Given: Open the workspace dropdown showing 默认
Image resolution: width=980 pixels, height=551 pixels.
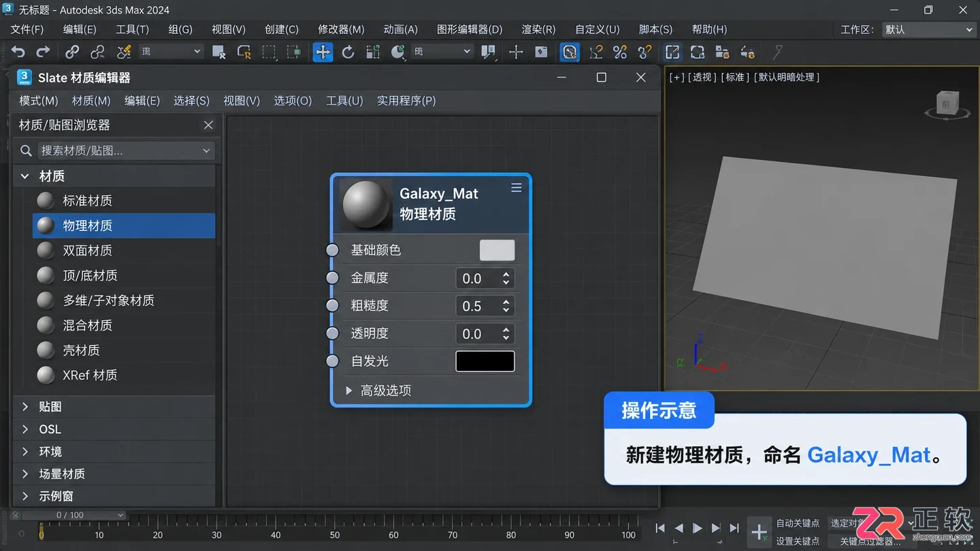Looking at the screenshot, I should pyautogui.click(x=928, y=30).
